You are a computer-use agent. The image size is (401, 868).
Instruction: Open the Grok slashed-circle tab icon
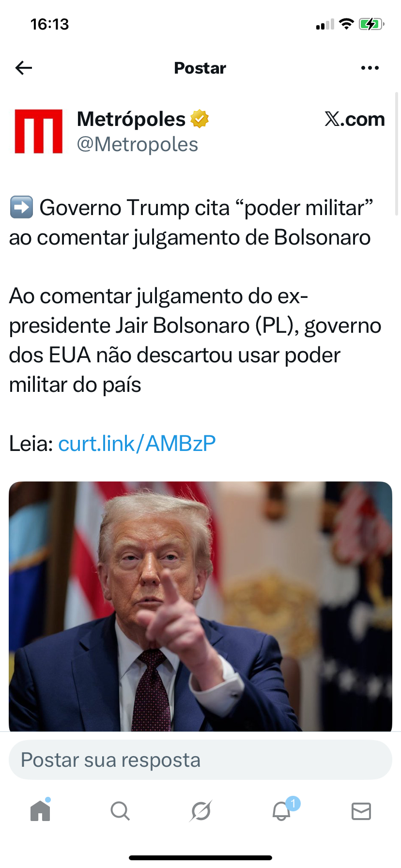pos(200,811)
